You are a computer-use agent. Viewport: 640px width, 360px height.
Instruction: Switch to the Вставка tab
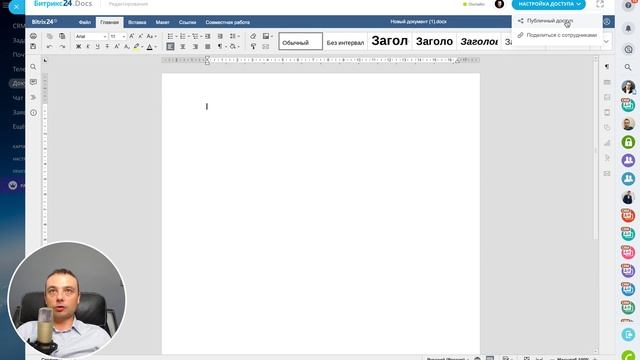[x=137, y=22]
